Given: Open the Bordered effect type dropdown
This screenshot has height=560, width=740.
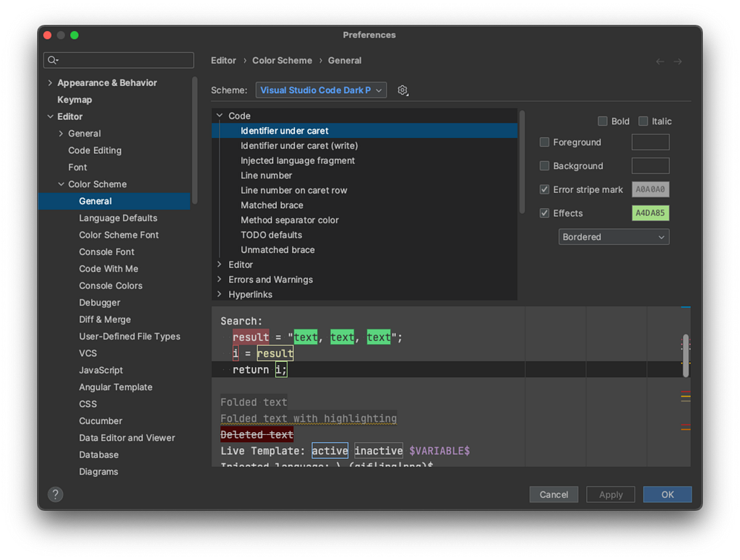Looking at the screenshot, I should (614, 237).
